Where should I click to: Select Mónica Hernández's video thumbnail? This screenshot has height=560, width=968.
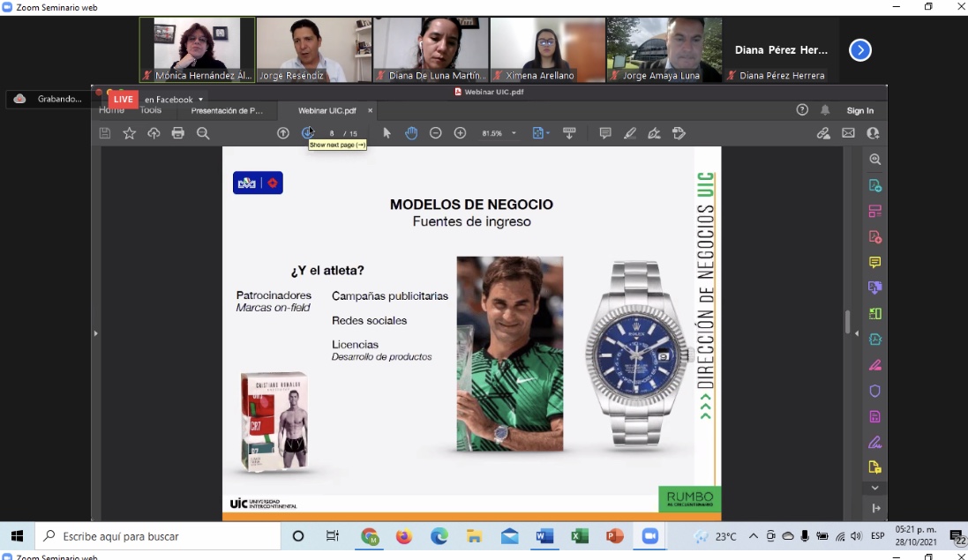[x=197, y=49]
